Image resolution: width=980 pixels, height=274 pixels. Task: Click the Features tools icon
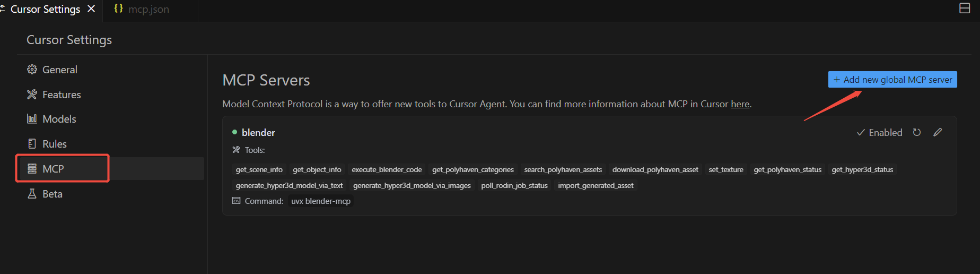pos(32,95)
